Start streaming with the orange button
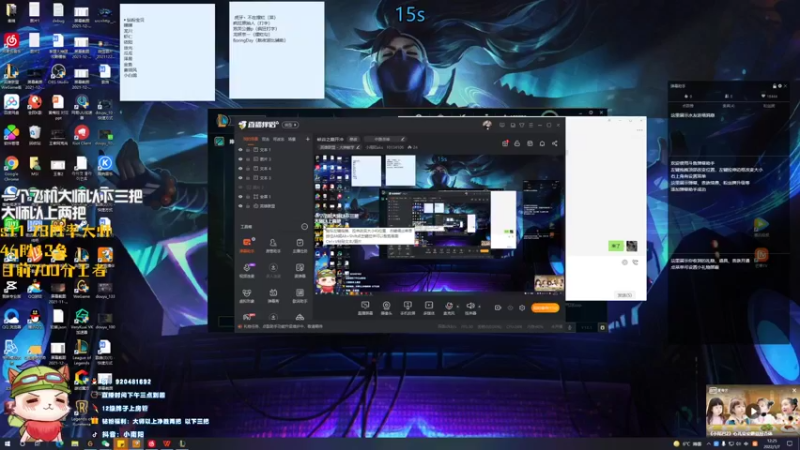Image resolution: width=800 pixels, height=450 pixels. coord(545,308)
